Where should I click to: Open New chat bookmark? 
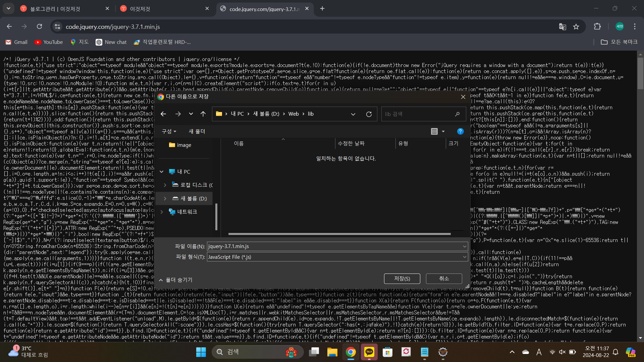[111, 42]
